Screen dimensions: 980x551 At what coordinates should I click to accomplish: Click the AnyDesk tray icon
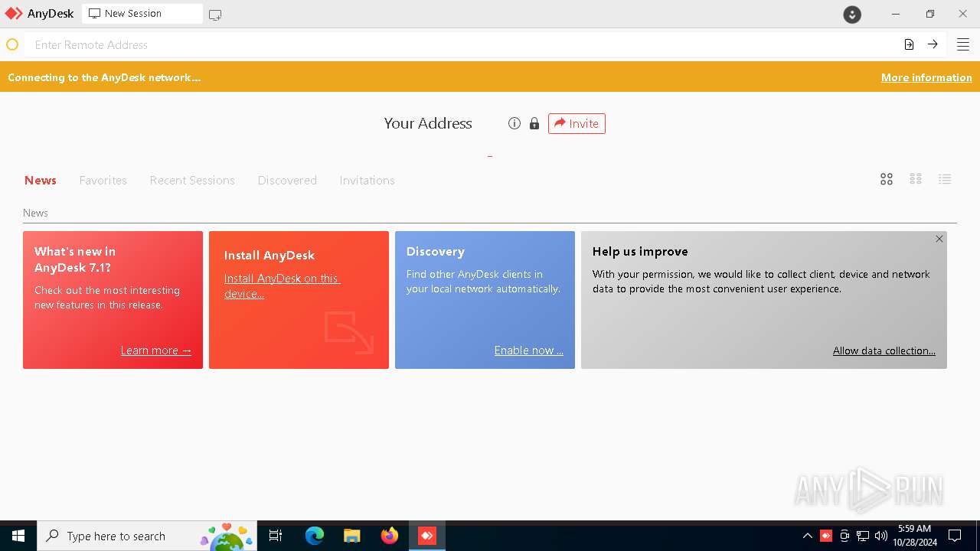826,536
